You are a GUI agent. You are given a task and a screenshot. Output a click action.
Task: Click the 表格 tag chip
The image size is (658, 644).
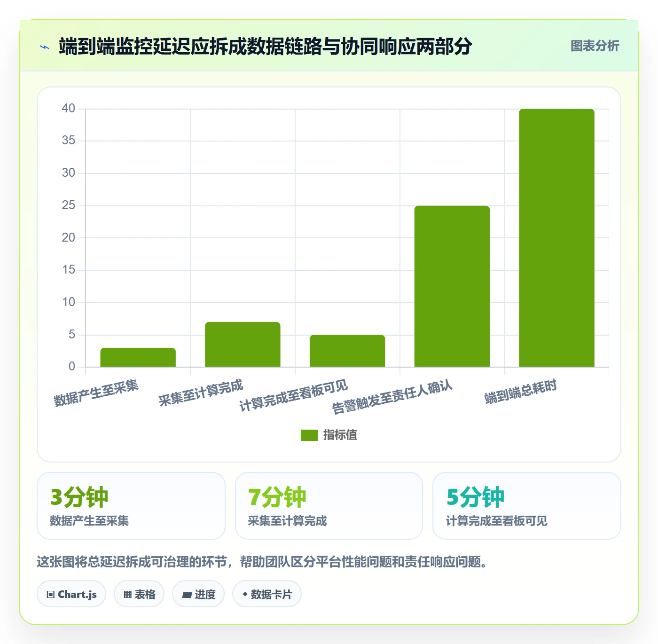[x=139, y=594]
